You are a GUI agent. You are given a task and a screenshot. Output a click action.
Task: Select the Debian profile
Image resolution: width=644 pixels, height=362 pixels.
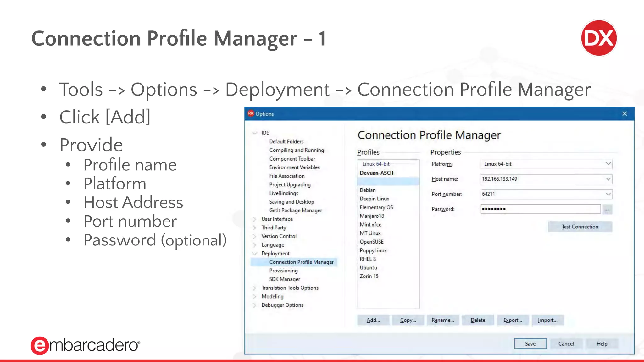coord(368,190)
